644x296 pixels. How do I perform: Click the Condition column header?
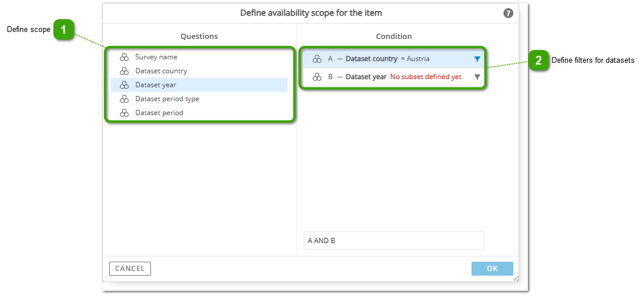tap(394, 36)
